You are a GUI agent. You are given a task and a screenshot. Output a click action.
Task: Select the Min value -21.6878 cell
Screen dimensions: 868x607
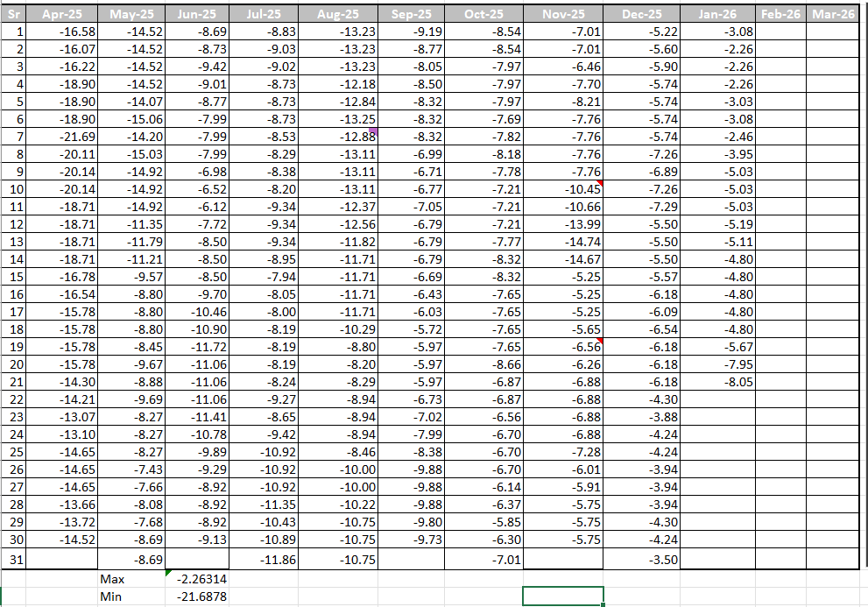click(197, 596)
